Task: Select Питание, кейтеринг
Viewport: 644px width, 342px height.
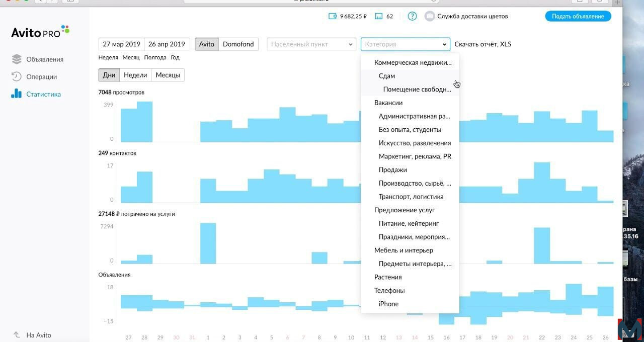Action: (x=410, y=223)
